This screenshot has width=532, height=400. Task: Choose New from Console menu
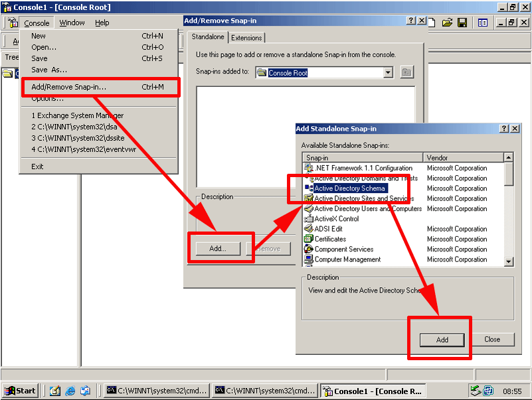pos(98,36)
